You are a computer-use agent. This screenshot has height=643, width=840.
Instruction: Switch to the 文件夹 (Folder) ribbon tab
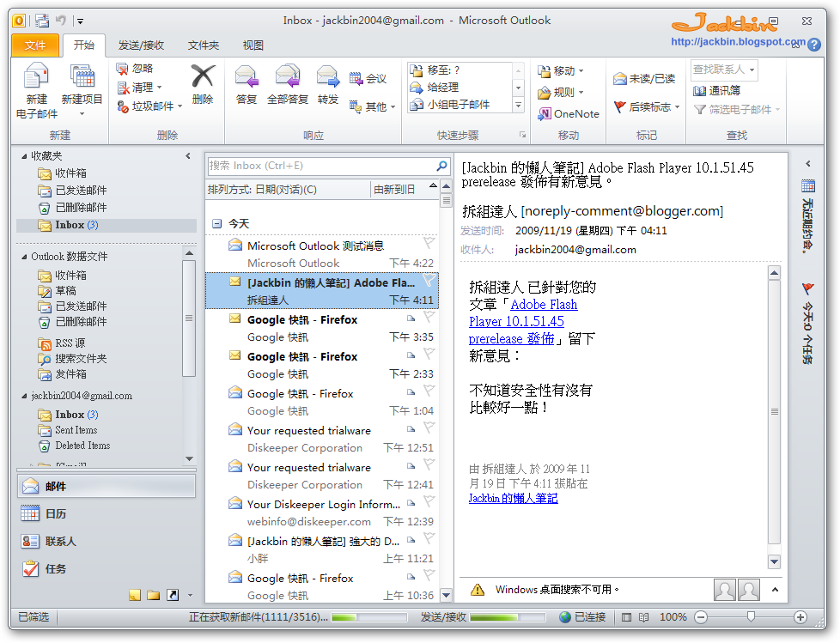204,45
